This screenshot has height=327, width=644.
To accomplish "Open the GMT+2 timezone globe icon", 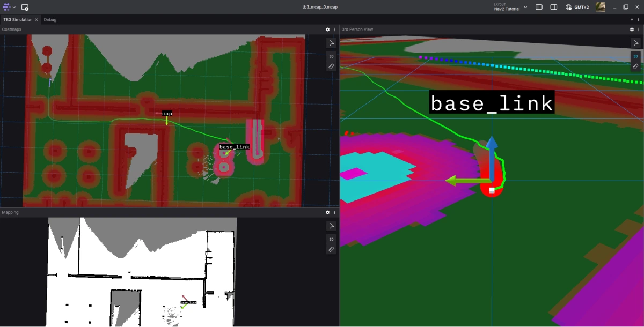I will coord(568,7).
